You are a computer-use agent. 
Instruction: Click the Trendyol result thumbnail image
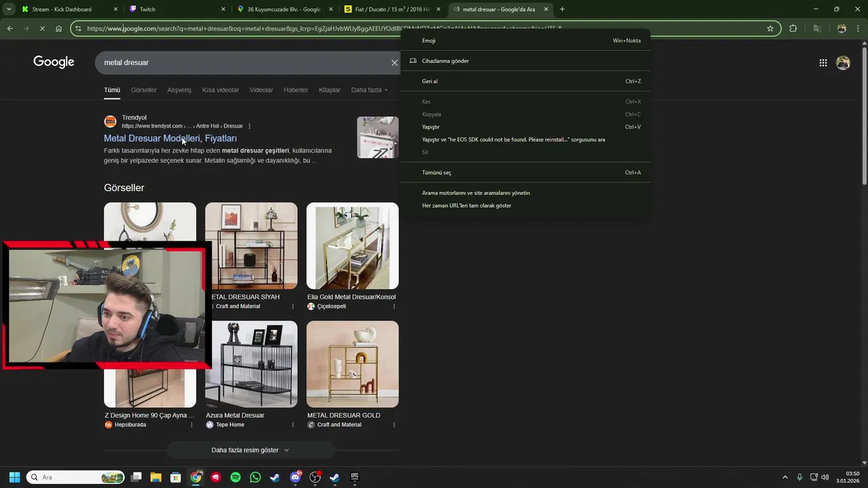coord(378,138)
